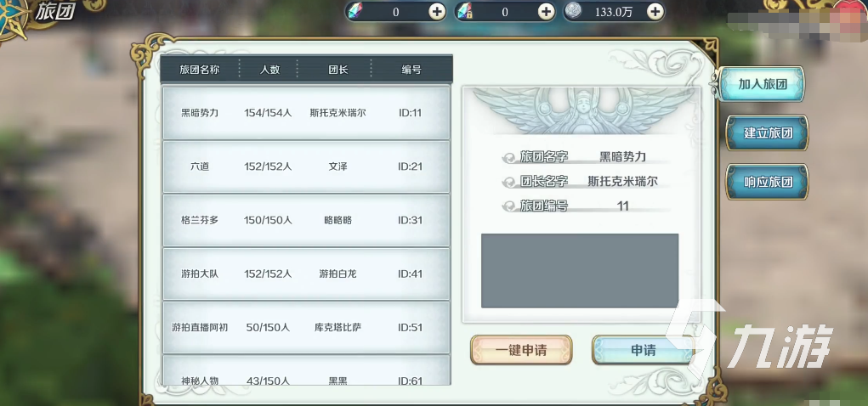
Task: Open the 建立旅团 tab
Action: [x=767, y=133]
